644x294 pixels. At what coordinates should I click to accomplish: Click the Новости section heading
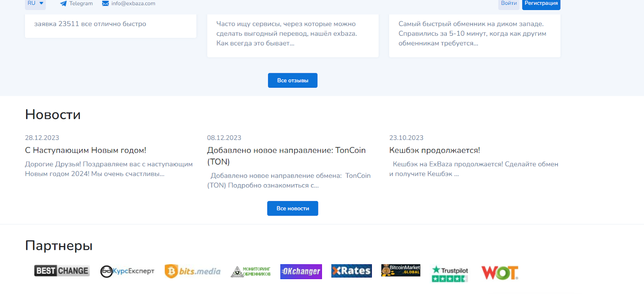[x=53, y=115]
